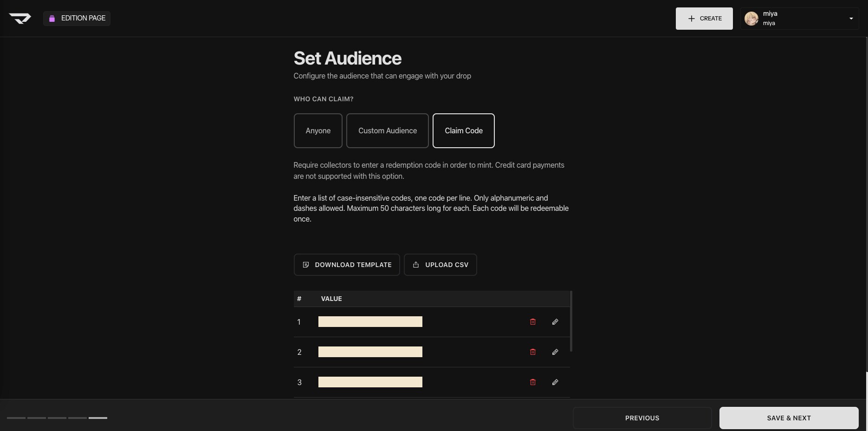This screenshot has height=431, width=868.
Task: Select the Custom Audience option
Action: 387,131
